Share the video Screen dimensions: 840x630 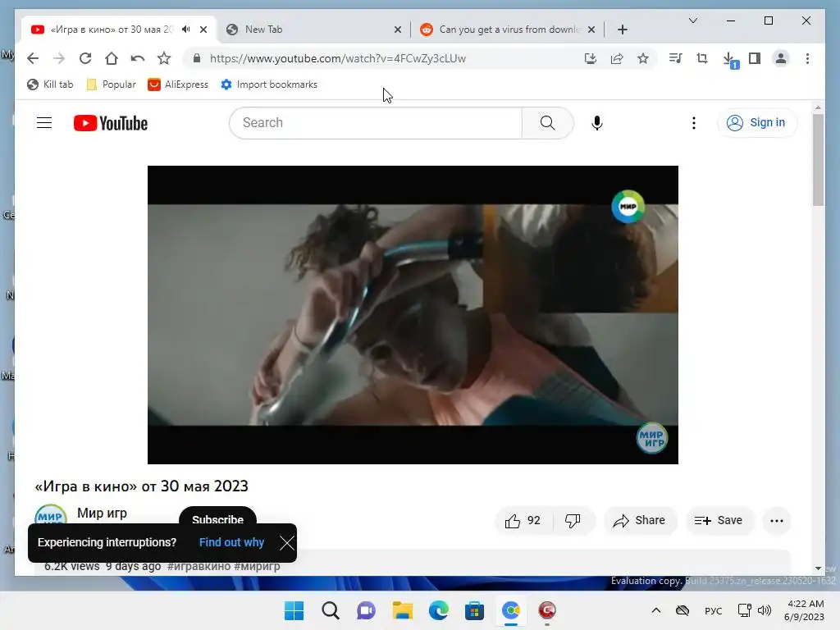(640, 520)
